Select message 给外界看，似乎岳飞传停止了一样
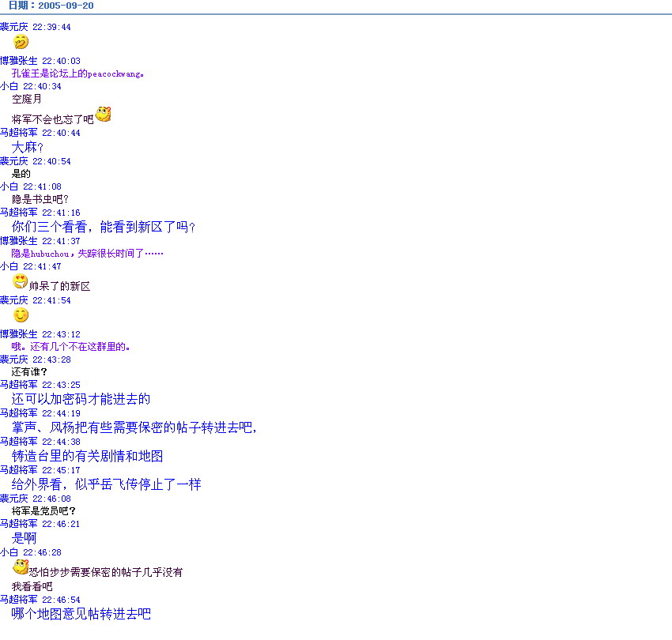This screenshot has width=672, height=640. pyautogui.click(x=106, y=484)
